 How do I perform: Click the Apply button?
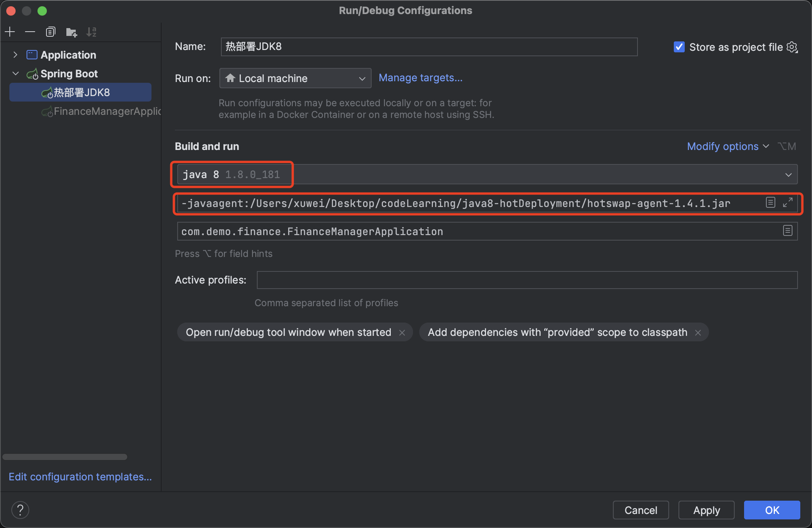point(706,510)
